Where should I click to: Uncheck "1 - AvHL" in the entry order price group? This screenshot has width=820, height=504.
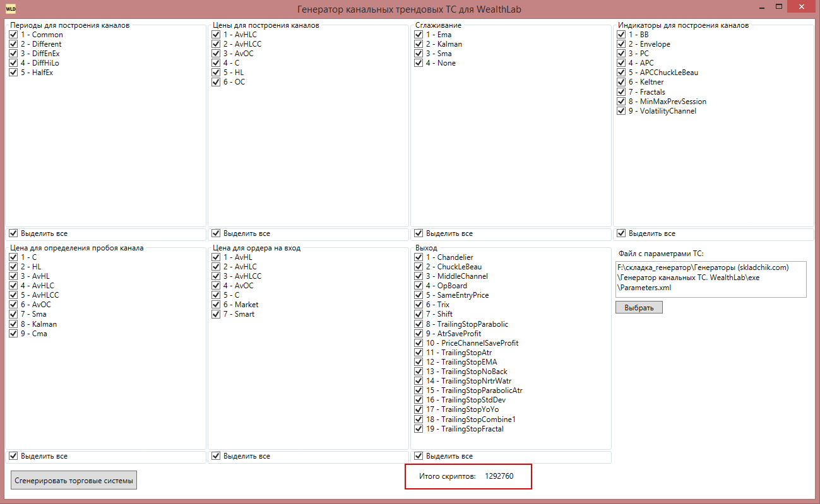point(216,257)
